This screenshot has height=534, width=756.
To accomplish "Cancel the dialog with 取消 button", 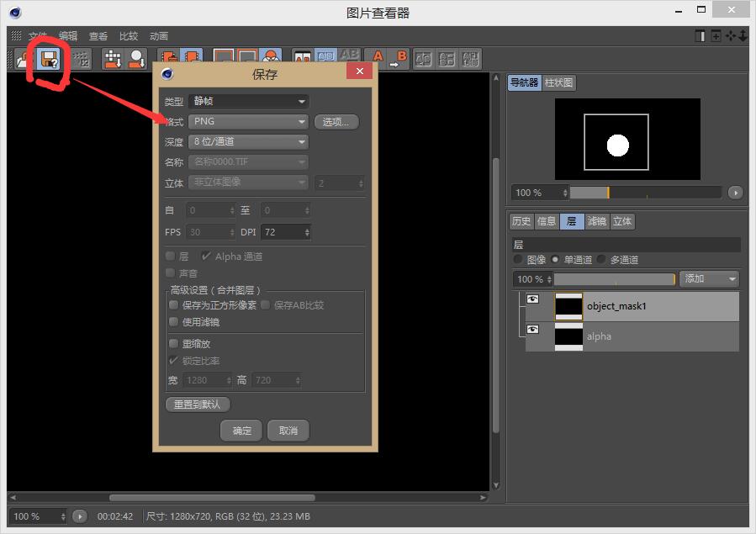I will coord(288,431).
